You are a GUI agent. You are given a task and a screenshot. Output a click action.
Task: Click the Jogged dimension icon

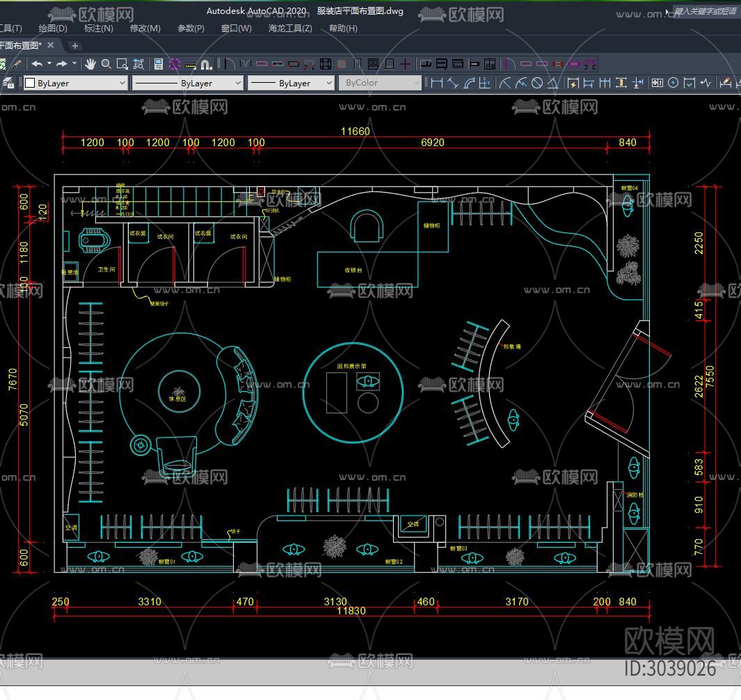pos(521,83)
